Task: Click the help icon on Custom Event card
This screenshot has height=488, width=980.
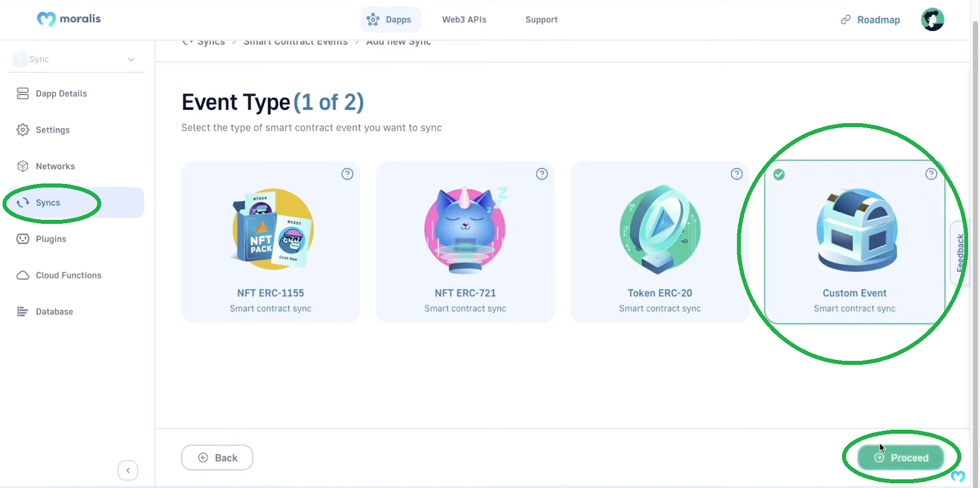Action: point(931,174)
